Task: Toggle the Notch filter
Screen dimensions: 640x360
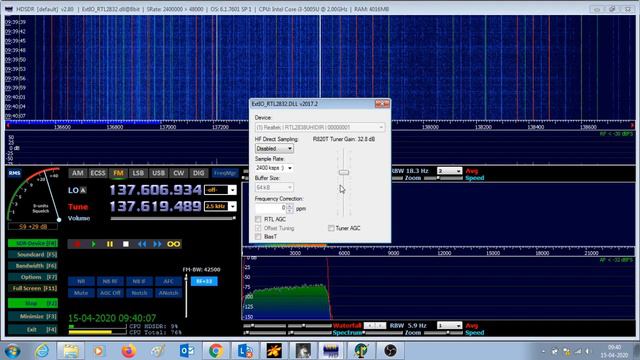Action: click(139, 293)
